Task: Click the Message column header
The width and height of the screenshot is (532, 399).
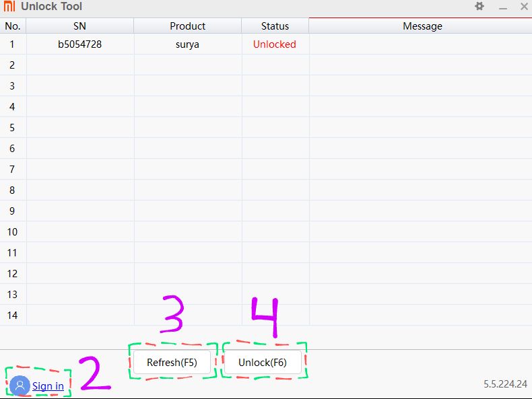Action: tap(422, 26)
